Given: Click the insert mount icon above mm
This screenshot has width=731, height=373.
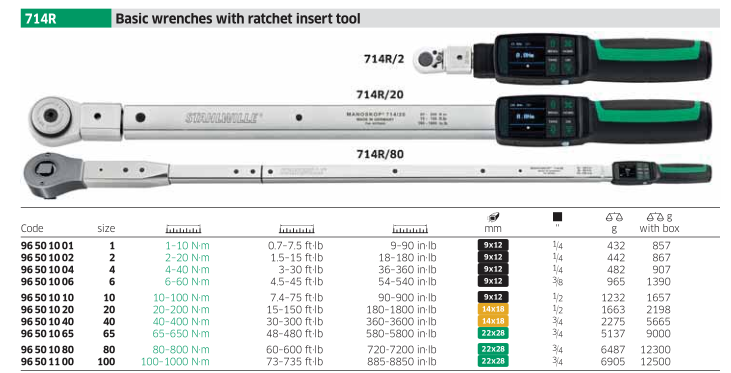Looking at the screenshot, I should pos(493,217).
